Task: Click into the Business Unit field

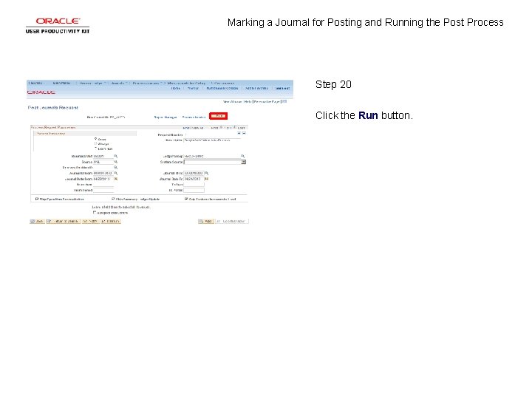Action: pos(103,156)
